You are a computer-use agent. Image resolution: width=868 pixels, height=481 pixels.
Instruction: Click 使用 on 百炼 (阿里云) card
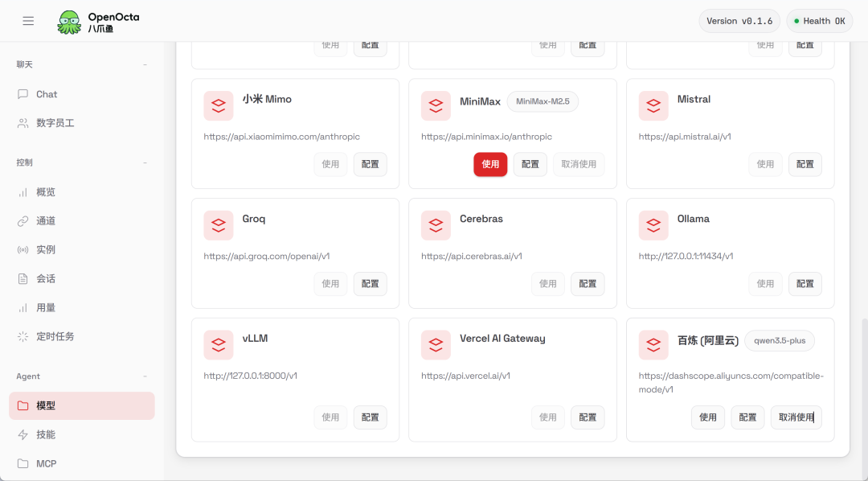[x=708, y=417]
